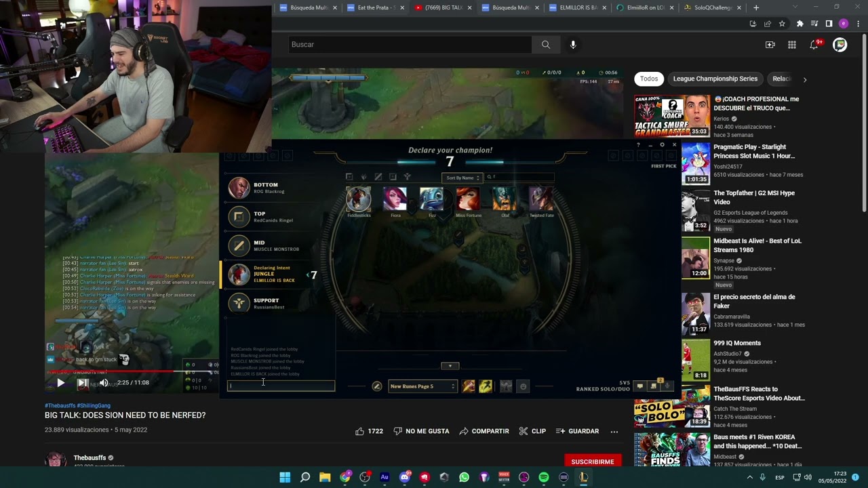Change the Flash summoner spell
The width and height of the screenshot is (868, 488).
click(486, 386)
